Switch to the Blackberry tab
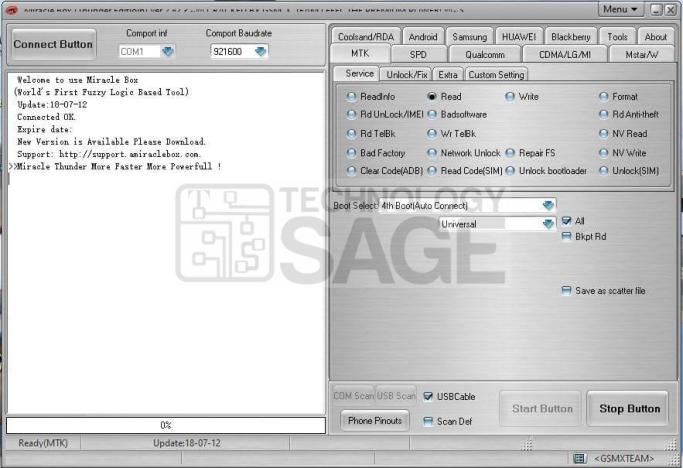The image size is (683, 468). point(570,37)
